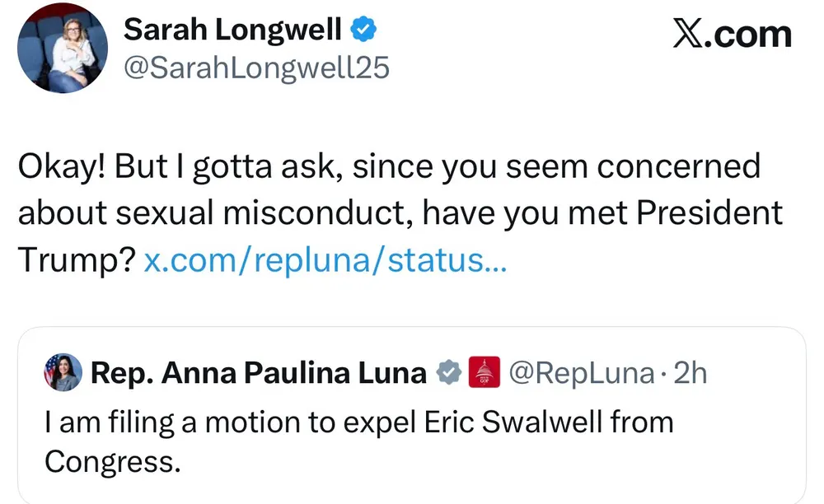This screenshot has width=824, height=504.
Task: Open Rep. Anna Paulina Luna's small avatar
Action: (63, 373)
